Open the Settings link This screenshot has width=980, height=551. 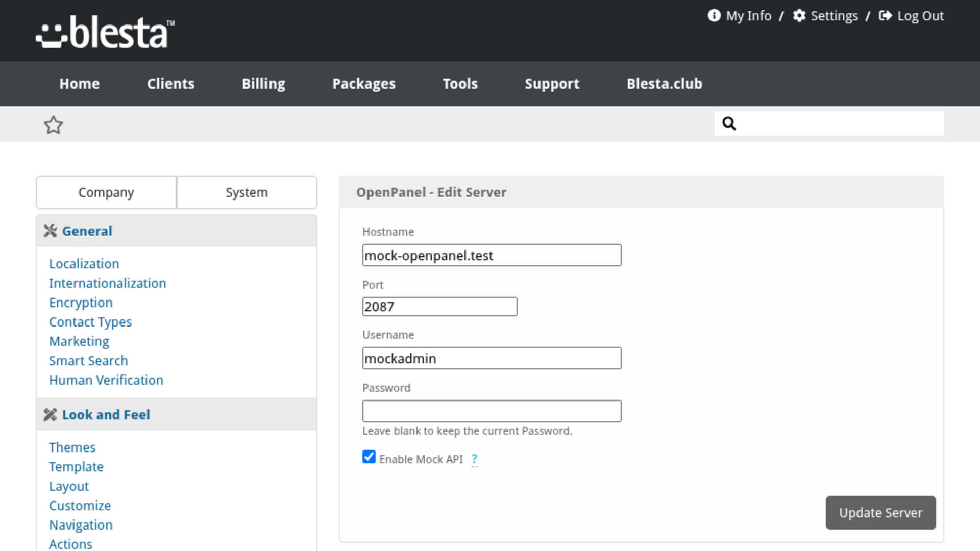point(834,16)
